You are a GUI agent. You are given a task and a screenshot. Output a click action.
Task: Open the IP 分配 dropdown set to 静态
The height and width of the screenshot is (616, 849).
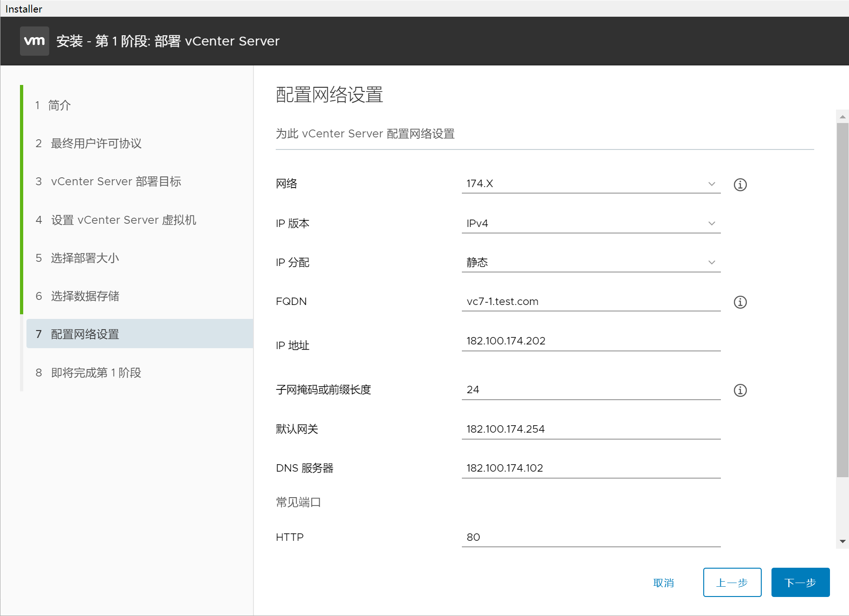(x=590, y=263)
